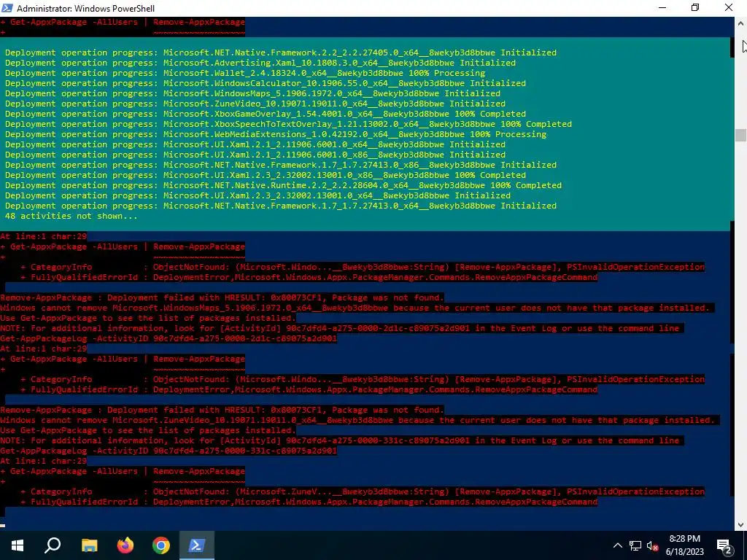Click the Microsoft.UI.Xaml.2.3 x86 Completed line

[266, 175]
